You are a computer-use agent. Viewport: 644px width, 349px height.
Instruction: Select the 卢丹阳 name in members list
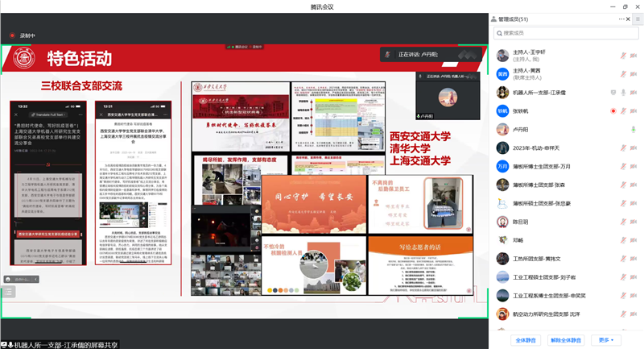point(520,130)
